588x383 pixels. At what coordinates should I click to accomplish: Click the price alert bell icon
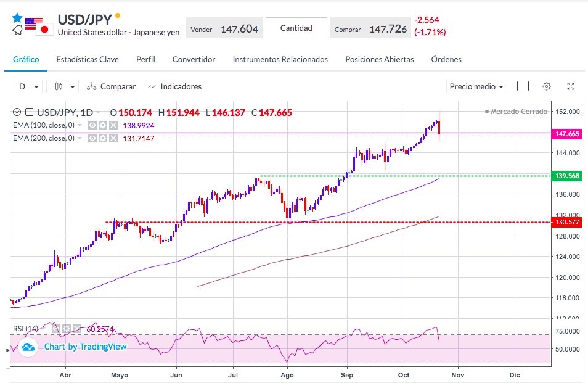pyautogui.click(x=17, y=30)
